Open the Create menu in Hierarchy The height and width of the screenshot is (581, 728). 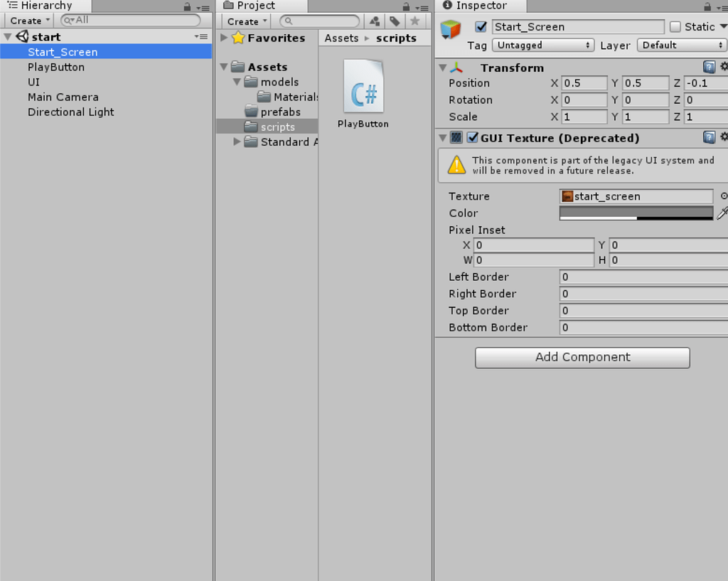(x=28, y=21)
